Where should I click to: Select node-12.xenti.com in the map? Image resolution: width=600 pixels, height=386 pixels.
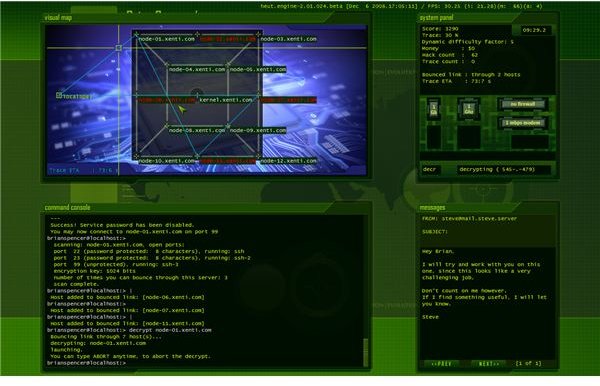coord(288,161)
